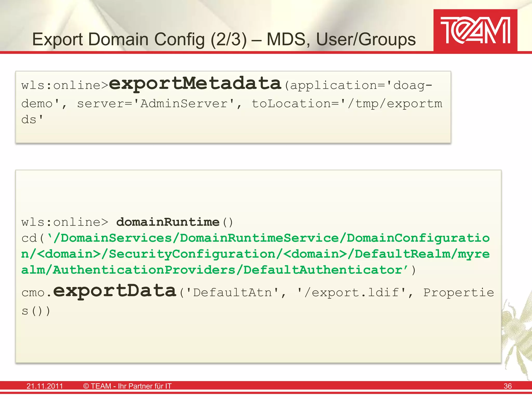Click the 'SecurityConfiguration' path line in green
Viewport: 532px width, 399px height.
tap(256, 254)
